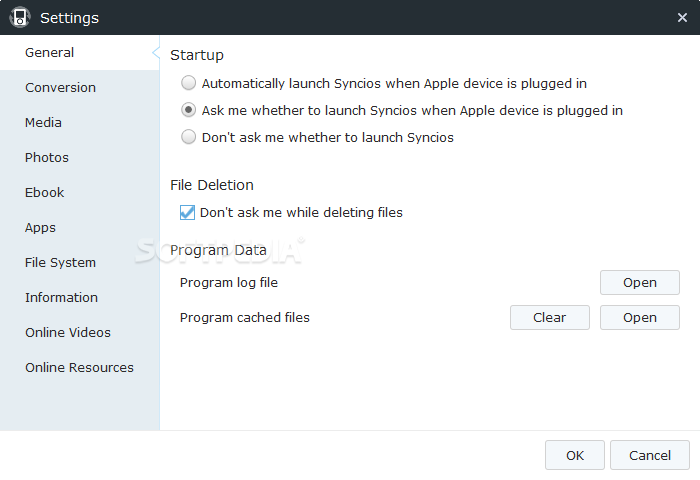The width and height of the screenshot is (700, 480).
Task: Open Information settings tab
Action: click(x=79, y=297)
